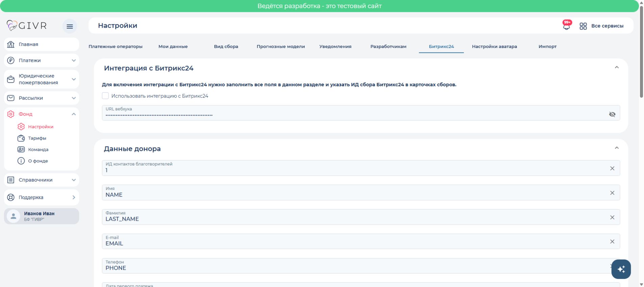Open the Все сервисы grid icon
The width and height of the screenshot is (644, 287).
(583, 26)
